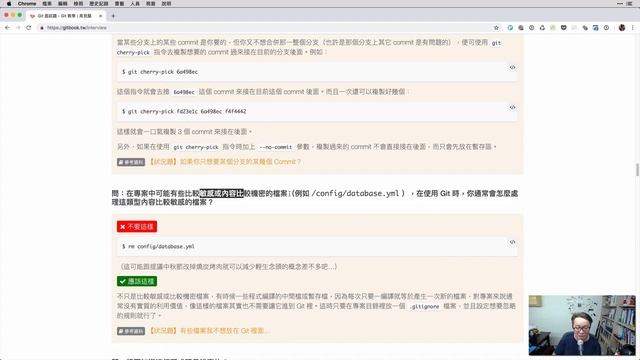
Task: Open the 歷史記錄 menu
Action: pos(99,3)
